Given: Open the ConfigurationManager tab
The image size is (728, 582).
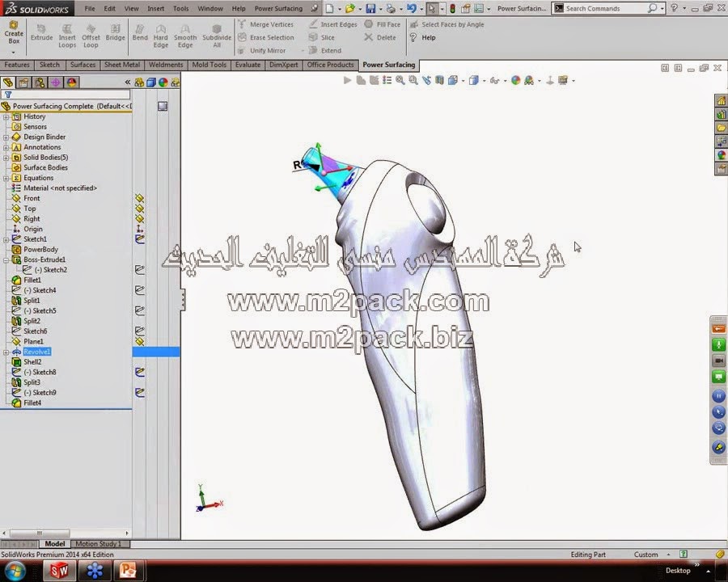Looking at the screenshot, I should 40,82.
